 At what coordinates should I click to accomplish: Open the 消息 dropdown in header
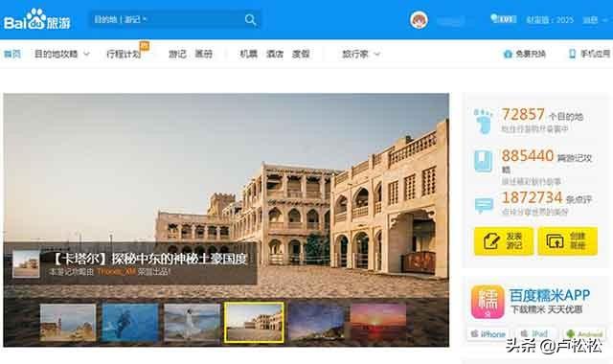[595, 19]
